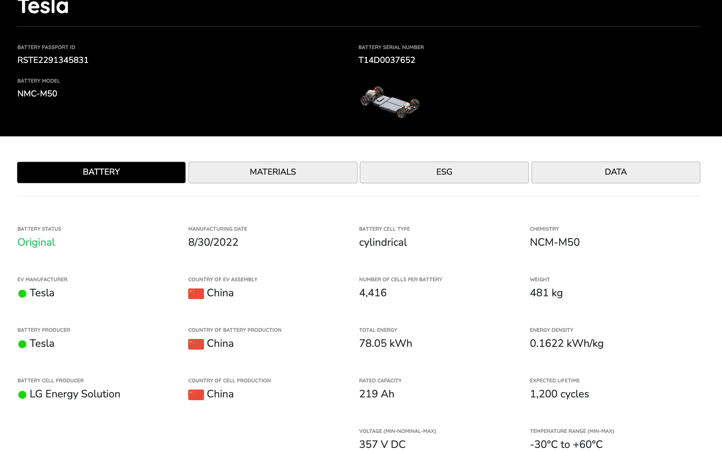Click China flag under Country of EV Assembly

tap(196, 294)
